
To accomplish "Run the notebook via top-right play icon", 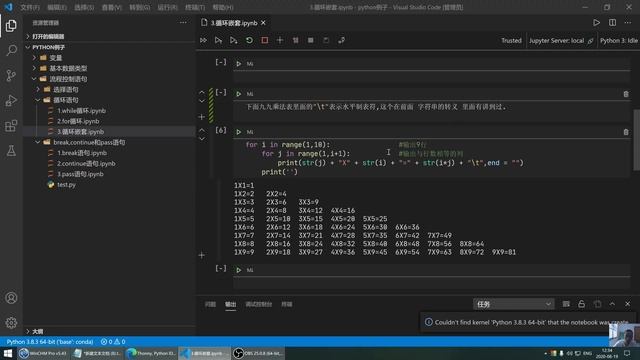I will pyautogui.click(x=596, y=22).
